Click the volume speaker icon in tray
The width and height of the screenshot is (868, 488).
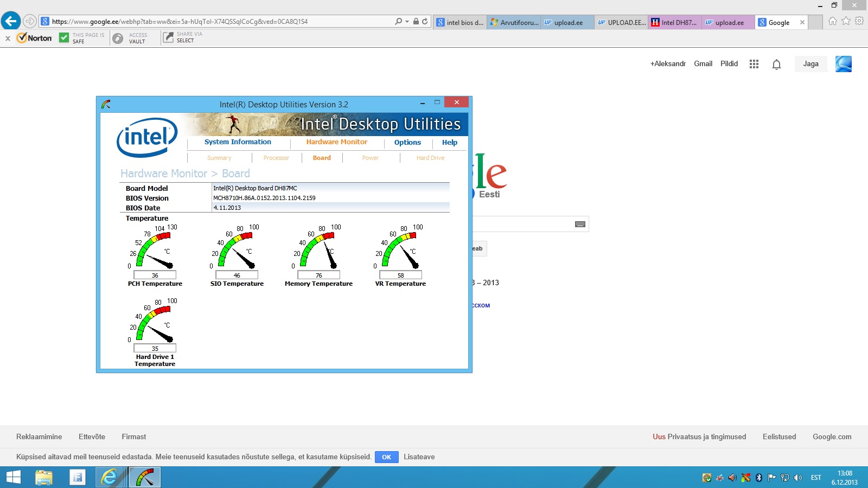[797, 478]
